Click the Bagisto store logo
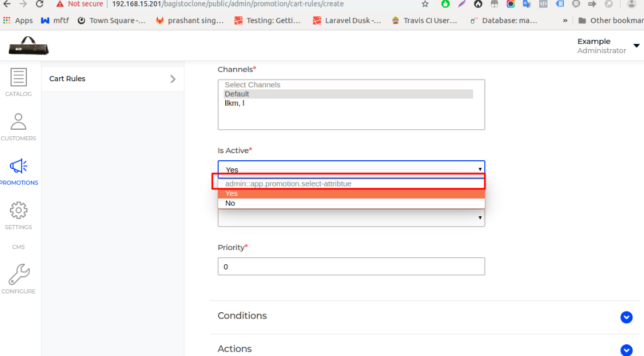 pos(28,45)
